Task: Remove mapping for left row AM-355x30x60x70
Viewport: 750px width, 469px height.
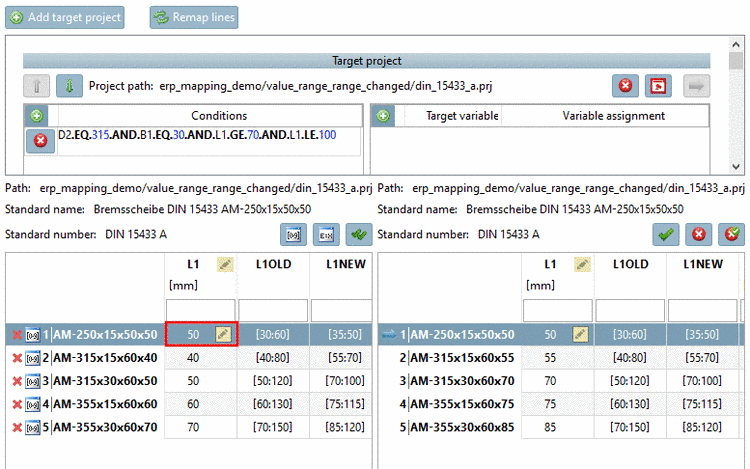Action: [x=17, y=427]
